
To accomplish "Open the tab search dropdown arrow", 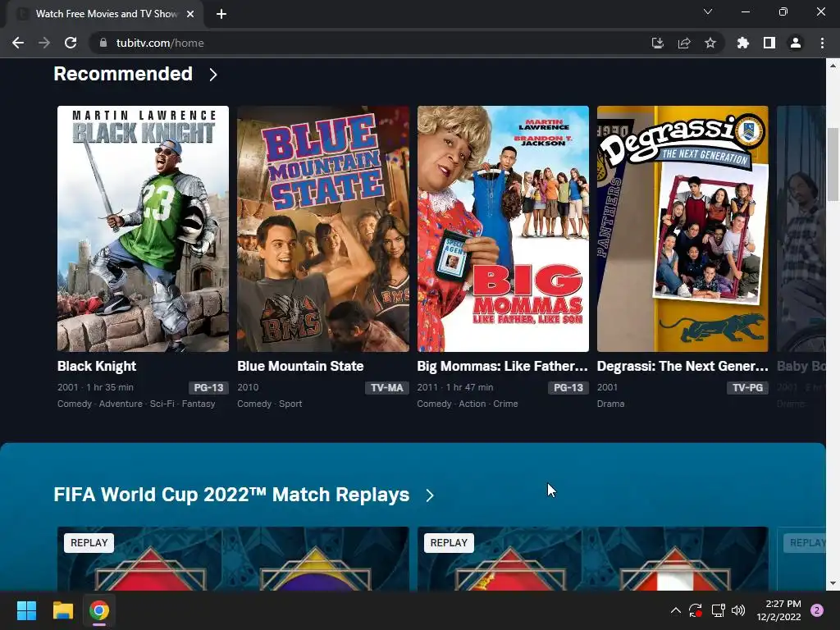I will [x=708, y=11].
